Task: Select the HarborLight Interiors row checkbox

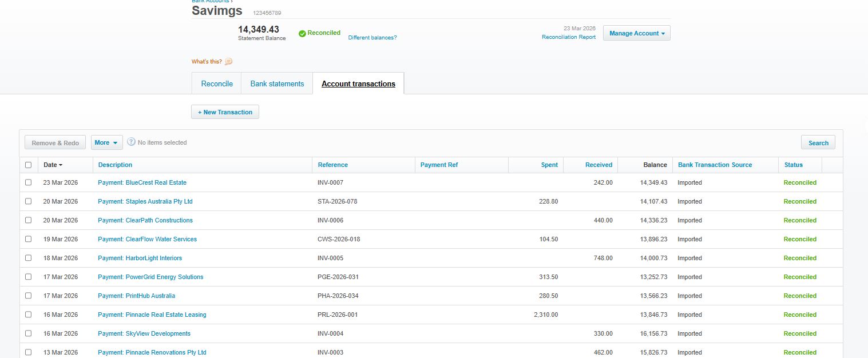Action: [x=29, y=258]
